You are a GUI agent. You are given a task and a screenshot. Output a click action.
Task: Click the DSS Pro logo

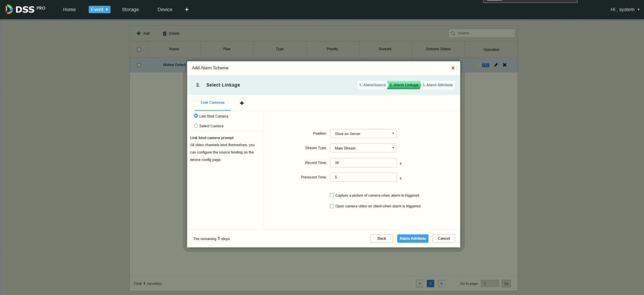pyautogui.click(x=25, y=9)
